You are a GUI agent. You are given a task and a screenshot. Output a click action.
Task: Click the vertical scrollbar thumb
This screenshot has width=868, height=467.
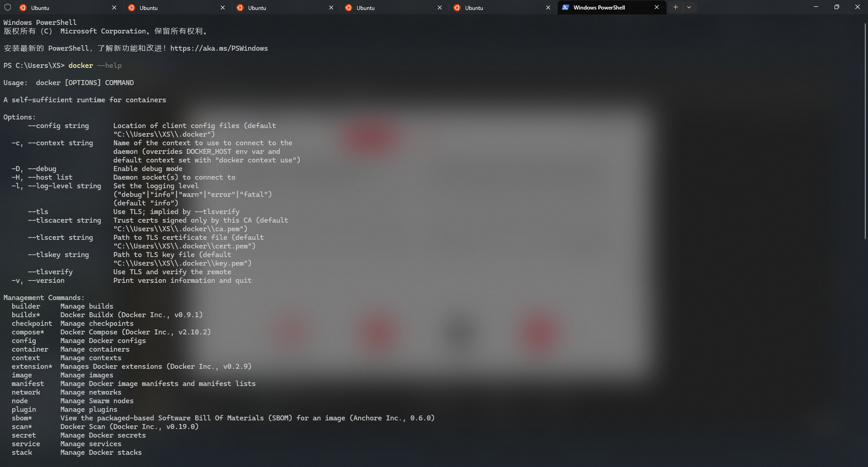865,131
